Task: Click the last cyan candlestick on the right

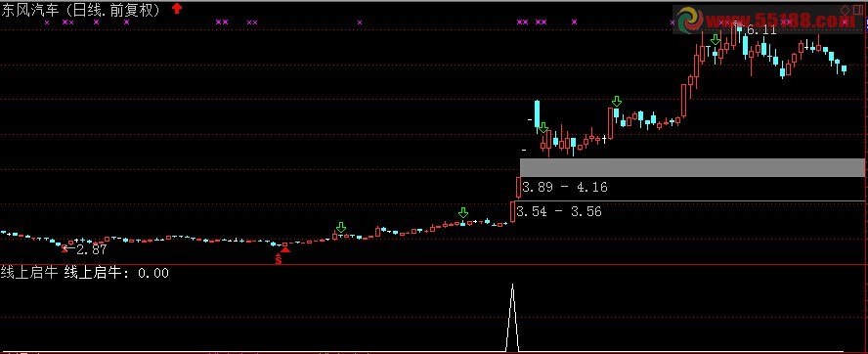Action: pos(845,69)
